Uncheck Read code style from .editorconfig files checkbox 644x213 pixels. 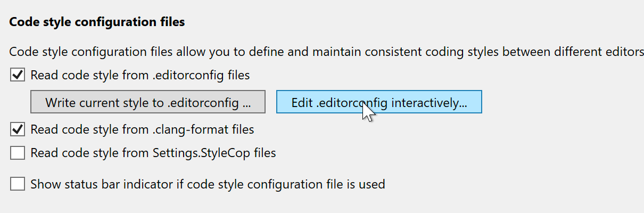[18, 75]
